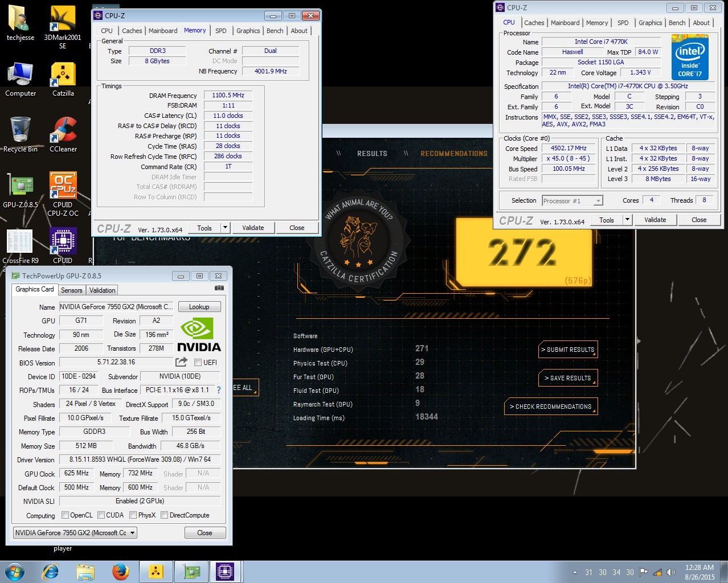Click Close button in right CPU-Z window

699,220
